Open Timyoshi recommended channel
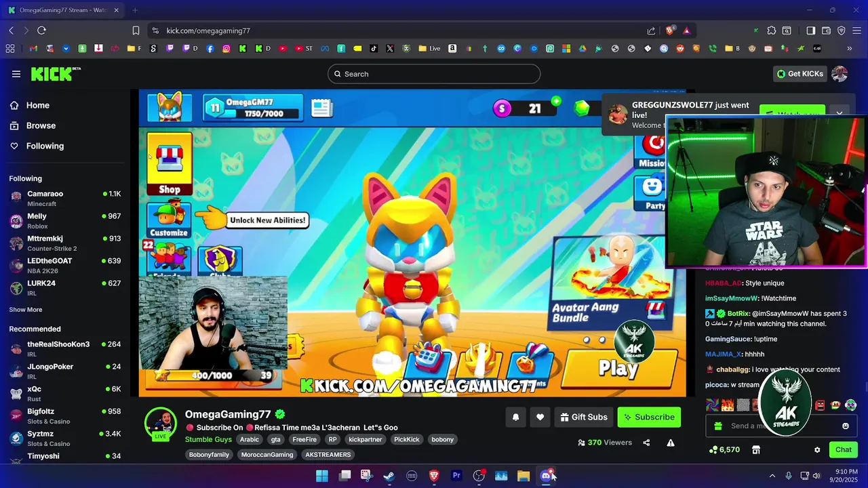Image resolution: width=868 pixels, height=488 pixels. [65, 456]
